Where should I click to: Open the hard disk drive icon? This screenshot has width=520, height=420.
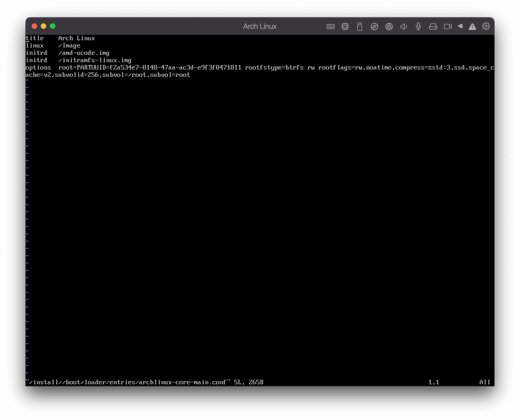433,26
